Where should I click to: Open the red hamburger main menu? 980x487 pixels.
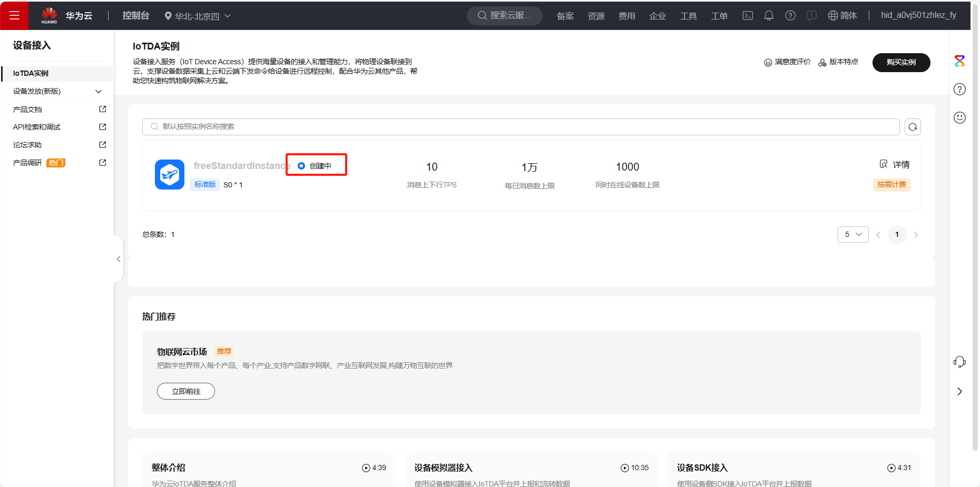[x=14, y=15]
